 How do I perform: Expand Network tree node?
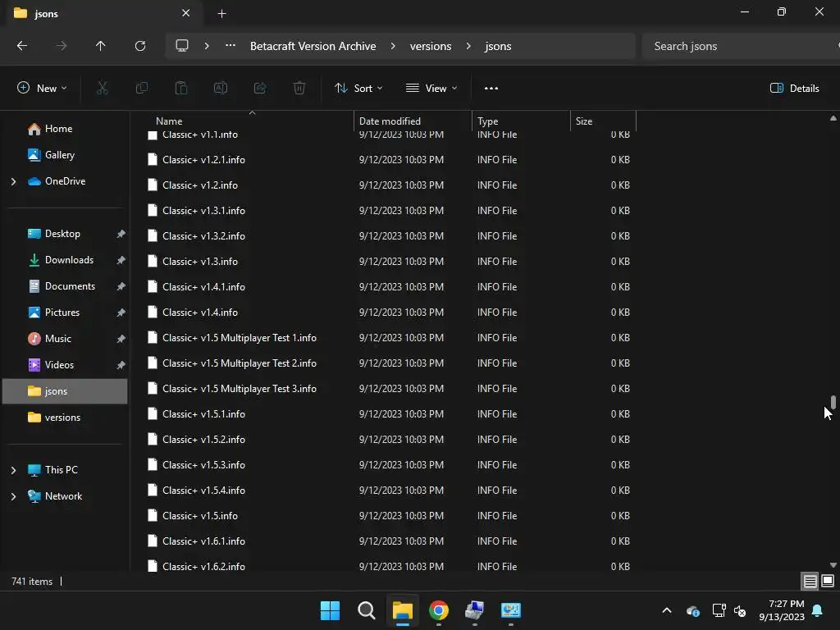(13, 496)
